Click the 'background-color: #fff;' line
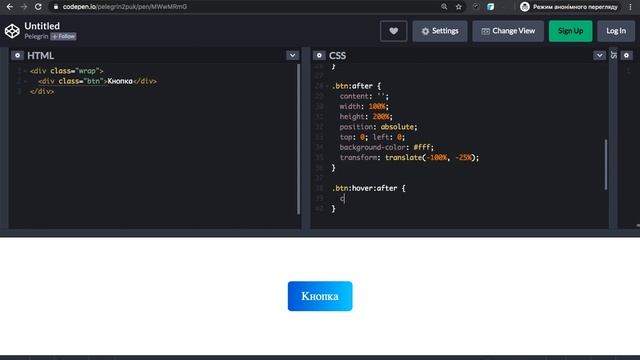Image resolution: width=640 pixels, height=360 pixels. (387, 147)
